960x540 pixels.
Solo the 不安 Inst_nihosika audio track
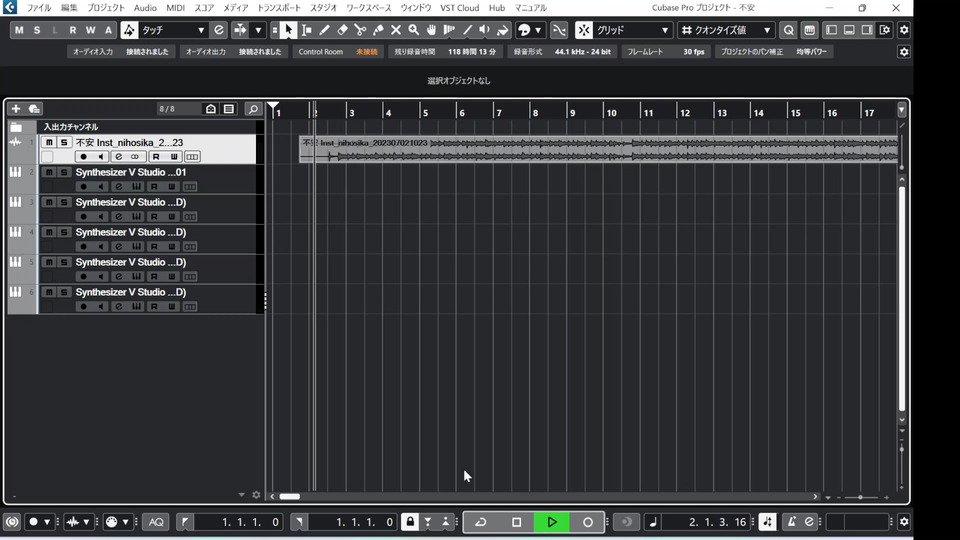click(64, 142)
